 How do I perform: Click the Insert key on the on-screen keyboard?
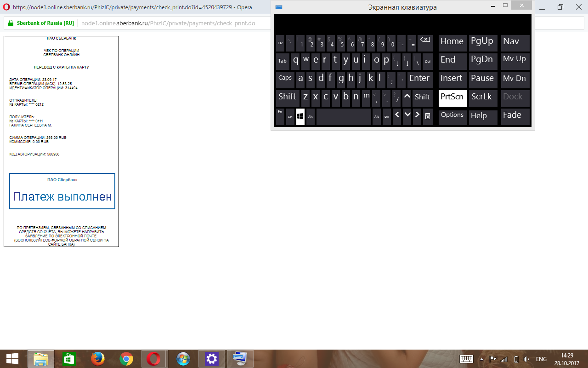453,80
